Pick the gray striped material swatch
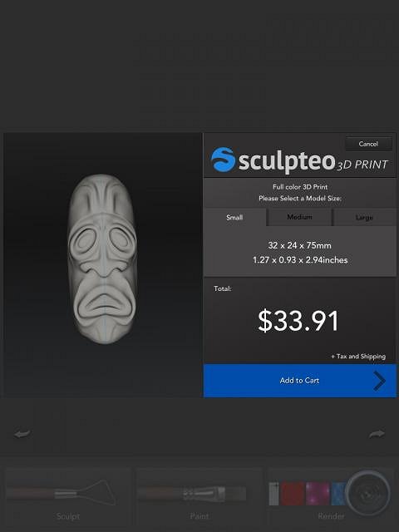The height and width of the screenshot is (532, 399). (273, 494)
